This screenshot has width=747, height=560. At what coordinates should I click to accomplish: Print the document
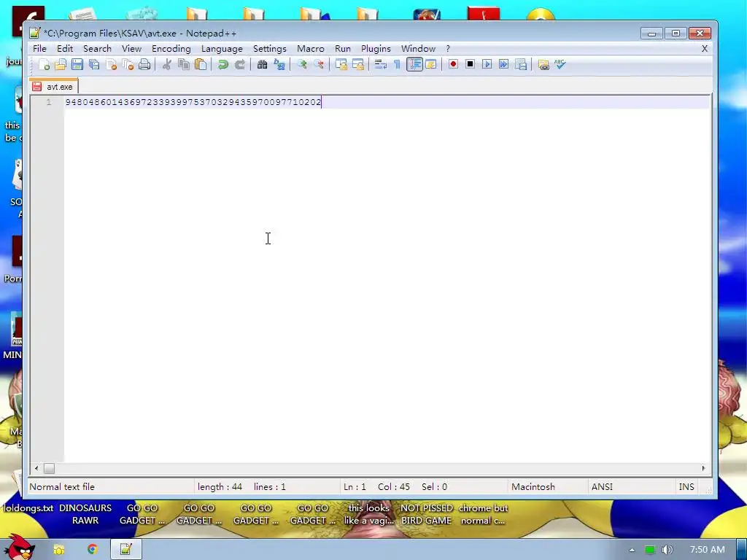(144, 64)
